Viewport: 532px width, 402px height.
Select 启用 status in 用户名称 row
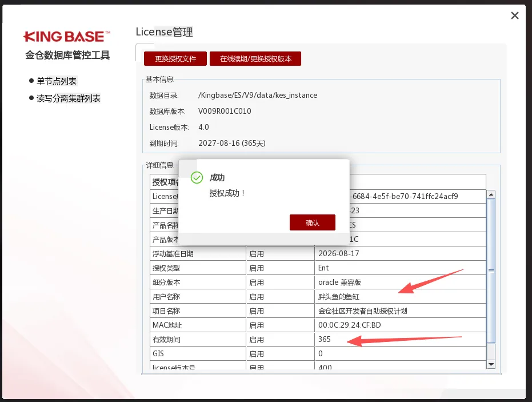pyautogui.click(x=257, y=296)
